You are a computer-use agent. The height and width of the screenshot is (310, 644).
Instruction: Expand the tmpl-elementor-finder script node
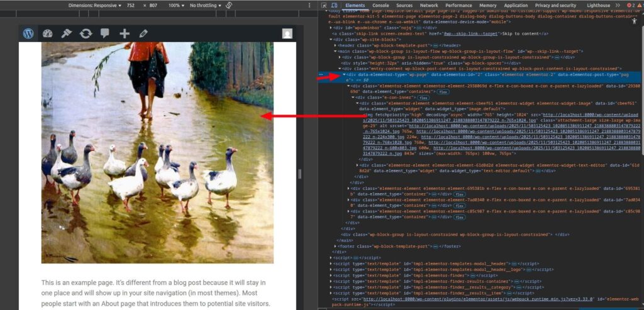coord(331,275)
